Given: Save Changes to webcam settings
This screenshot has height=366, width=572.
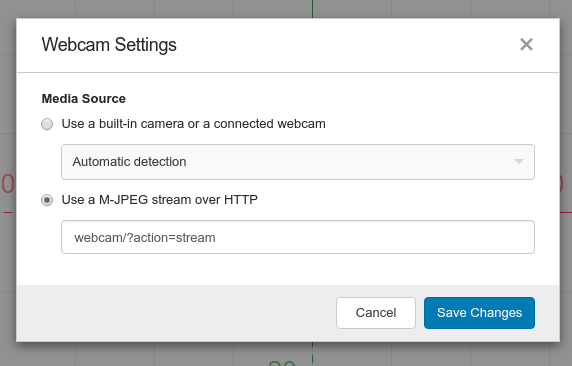Looking at the screenshot, I should pos(479,313).
